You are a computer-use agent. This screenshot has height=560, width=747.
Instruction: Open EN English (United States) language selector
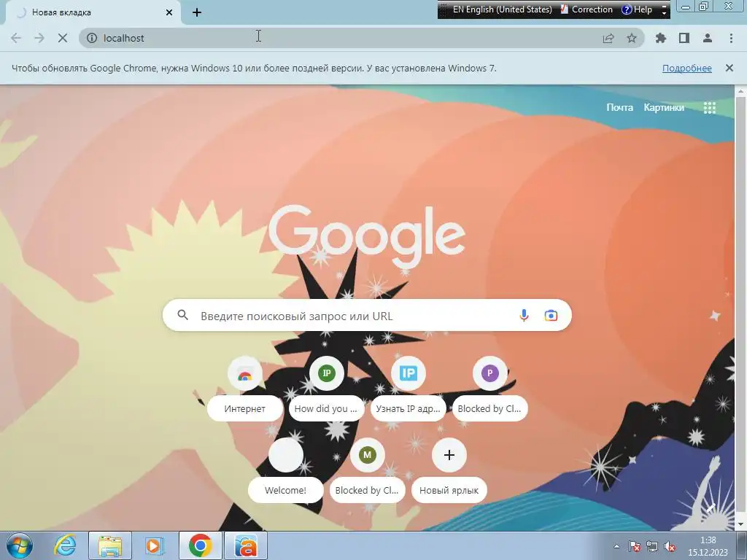[x=502, y=9]
